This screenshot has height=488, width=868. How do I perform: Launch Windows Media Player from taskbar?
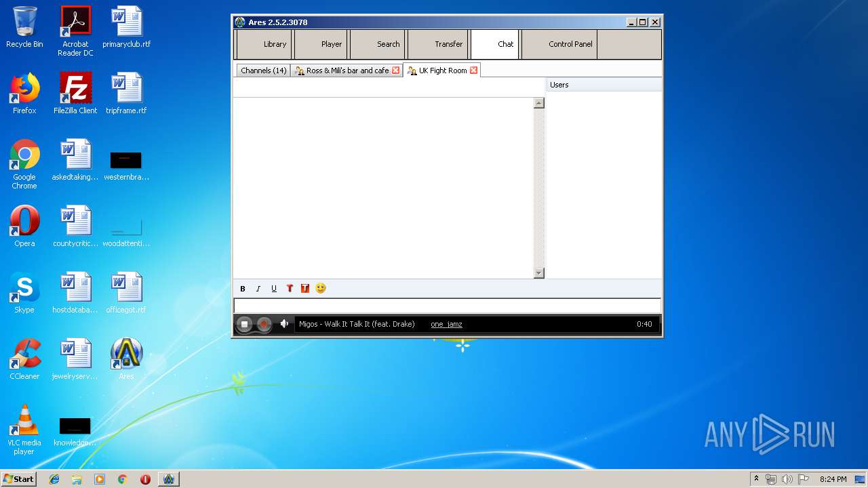pos(100,479)
